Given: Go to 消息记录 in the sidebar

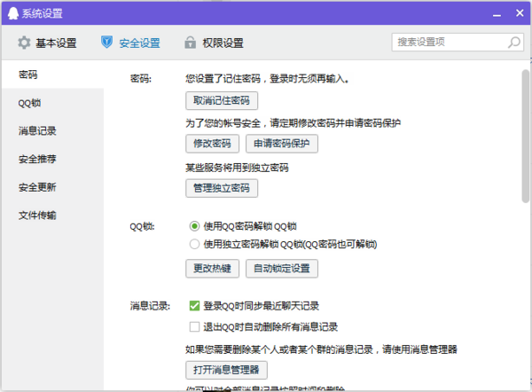Looking at the screenshot, I should tap(37, 131).
